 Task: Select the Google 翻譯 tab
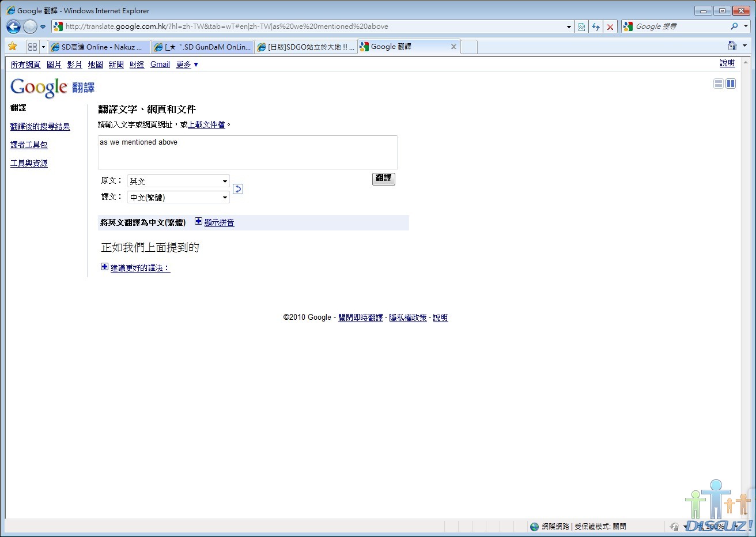tap(409, 47)
